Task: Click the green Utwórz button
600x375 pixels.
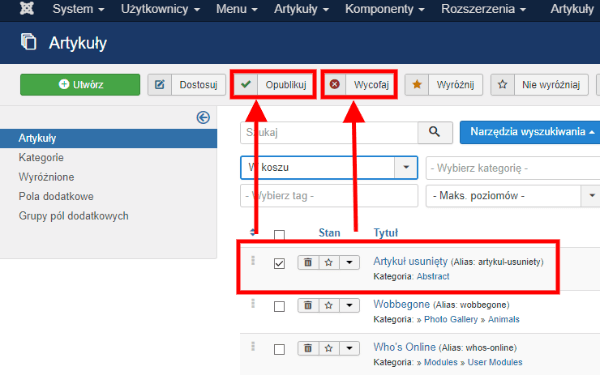Action: 80,85
